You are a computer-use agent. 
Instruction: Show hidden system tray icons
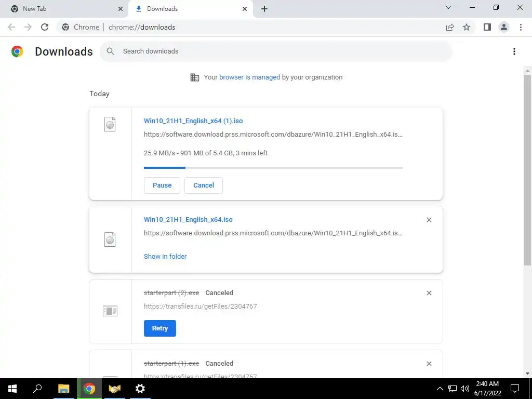pyautogui.click(x=440, y=389)
